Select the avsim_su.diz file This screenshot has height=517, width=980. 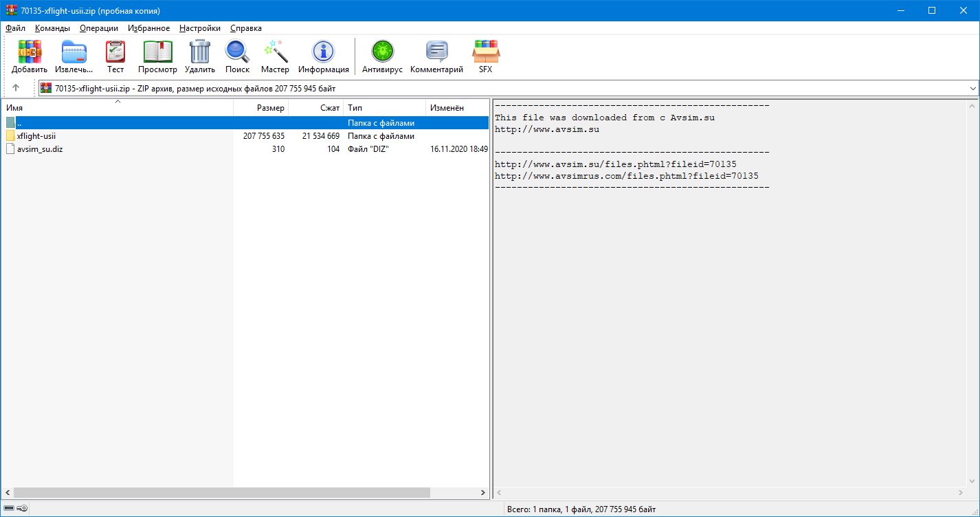(x=40, y=149)
